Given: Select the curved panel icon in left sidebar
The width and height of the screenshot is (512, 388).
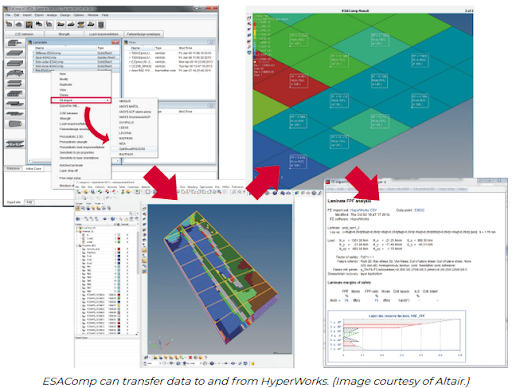Looking at the screenshot, I should (15, 73).
